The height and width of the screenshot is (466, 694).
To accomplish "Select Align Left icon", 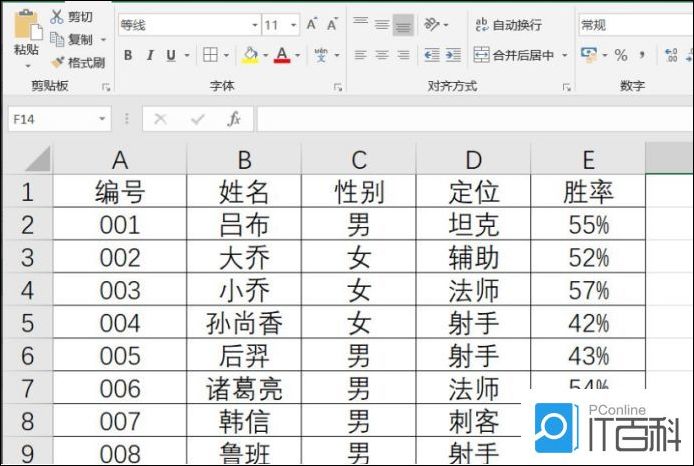I will (x=360, y=55).
